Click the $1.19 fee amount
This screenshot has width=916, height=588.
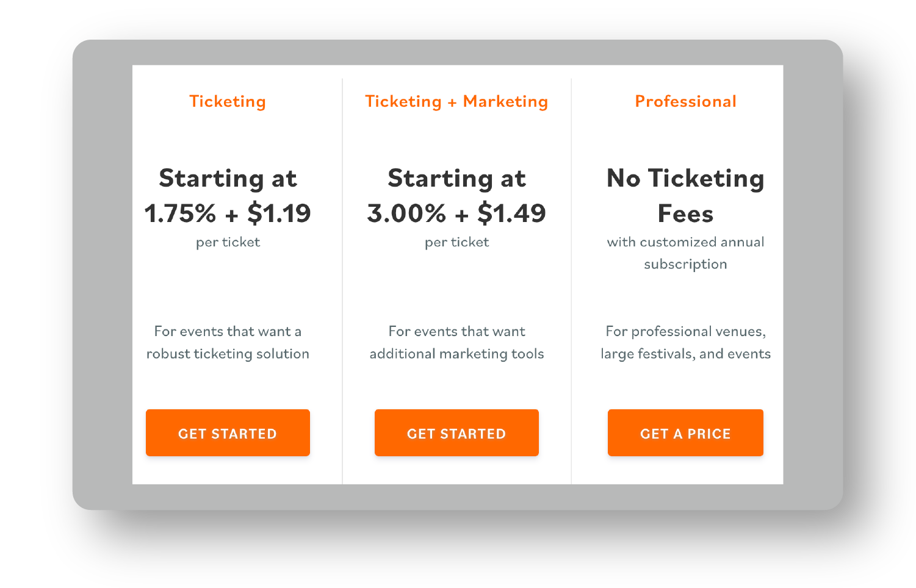[279, 213]
